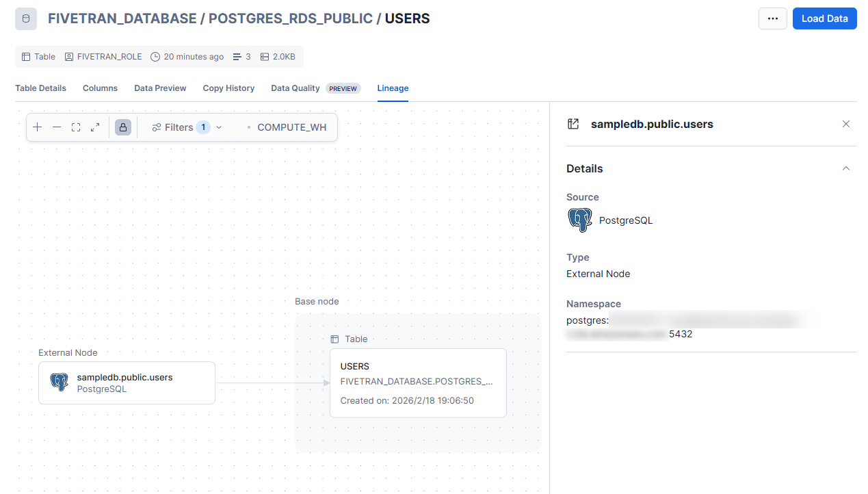Select the COMPUTE_WH warehouse selector

(291, 127)
